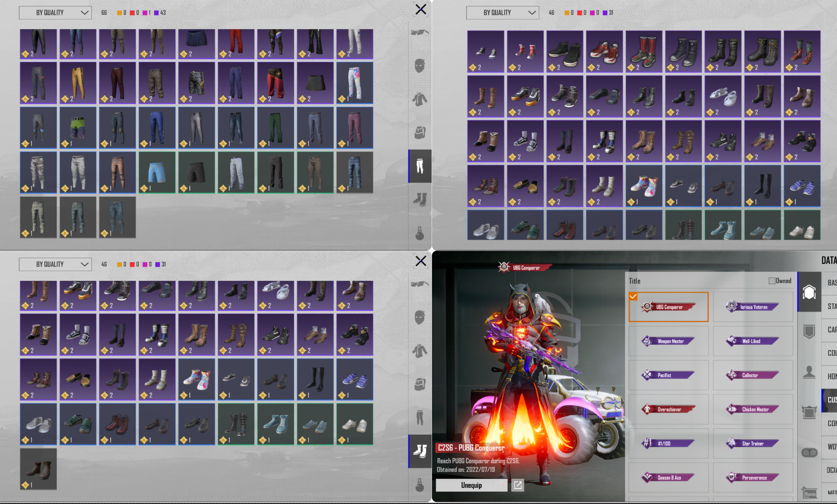Viewport: 837px width, 504px height.
Task: Select the Pacifist title
Action: [669, 375]
